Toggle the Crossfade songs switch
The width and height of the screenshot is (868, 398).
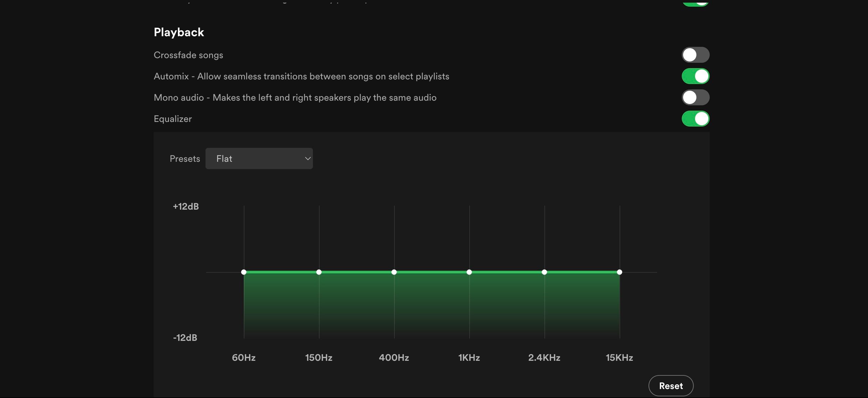pos(695,55)
